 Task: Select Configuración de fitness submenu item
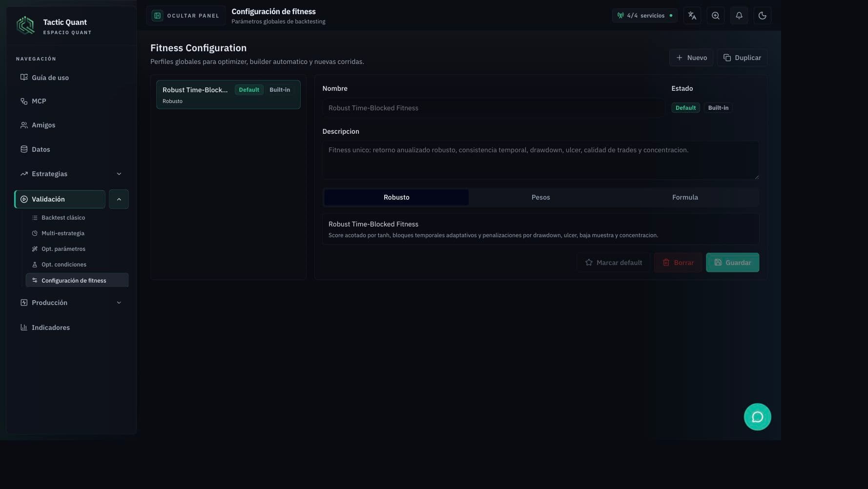click(x=77, y=280)
